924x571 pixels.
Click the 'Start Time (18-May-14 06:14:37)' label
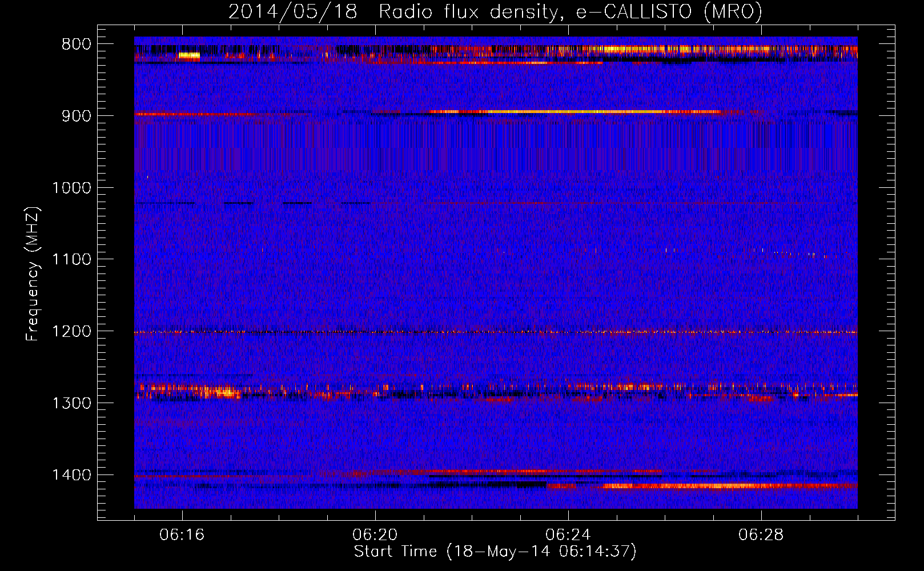click(x=495, y=552)
